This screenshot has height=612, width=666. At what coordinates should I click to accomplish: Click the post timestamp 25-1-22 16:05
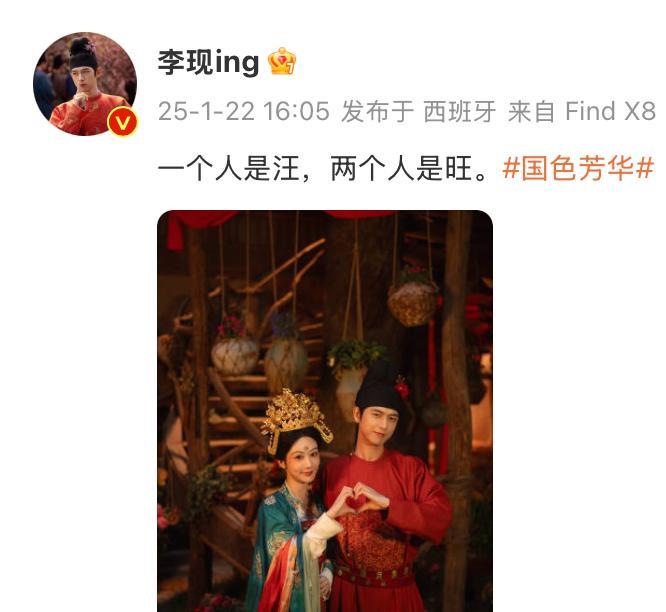tap(244, 111)
